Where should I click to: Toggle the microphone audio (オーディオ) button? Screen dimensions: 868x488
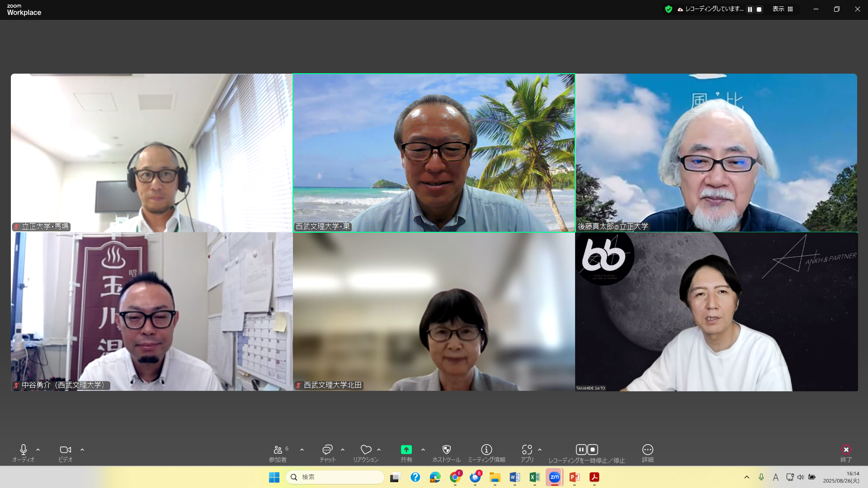24,450
